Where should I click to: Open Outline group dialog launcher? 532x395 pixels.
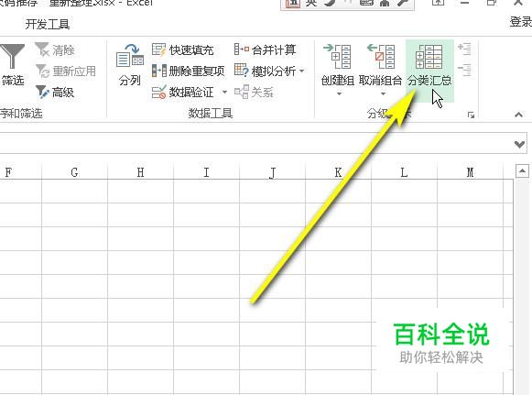pyautogui.click(x=471, y=115)
